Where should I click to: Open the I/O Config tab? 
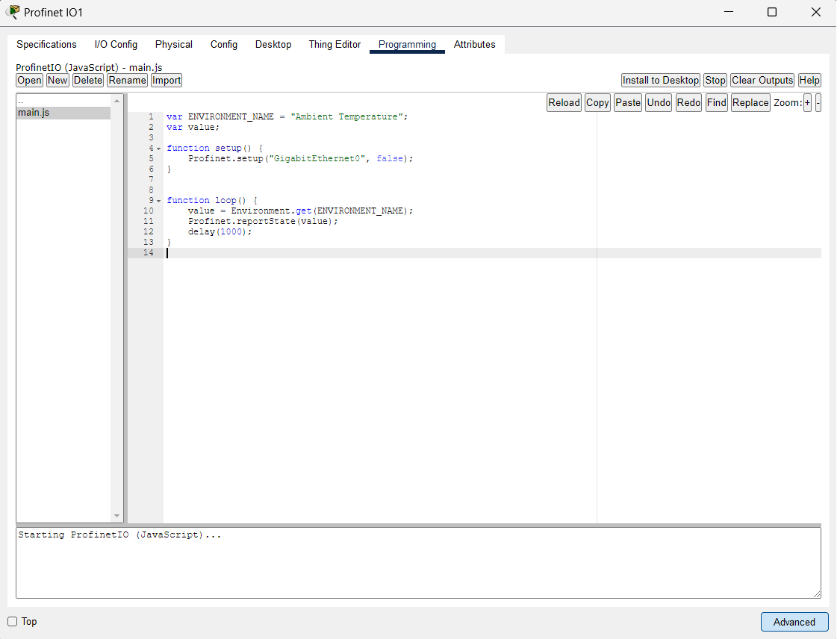[116, 45]
